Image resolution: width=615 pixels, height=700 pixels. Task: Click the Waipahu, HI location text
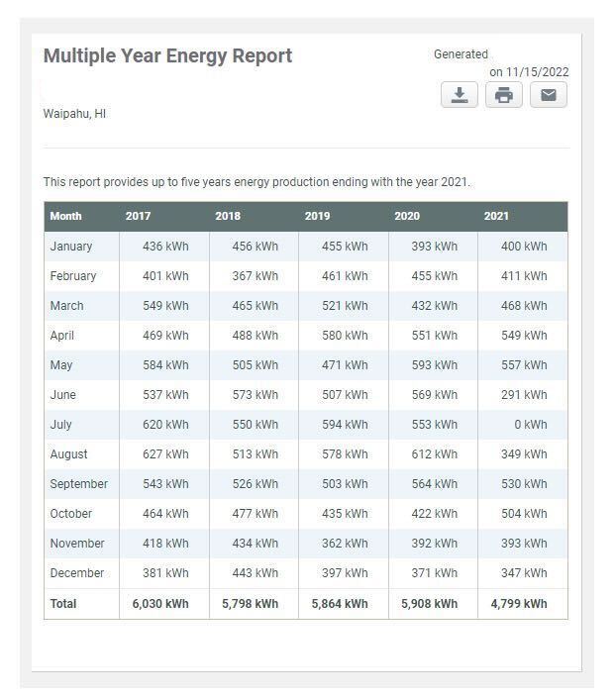[x=74, y=114]
